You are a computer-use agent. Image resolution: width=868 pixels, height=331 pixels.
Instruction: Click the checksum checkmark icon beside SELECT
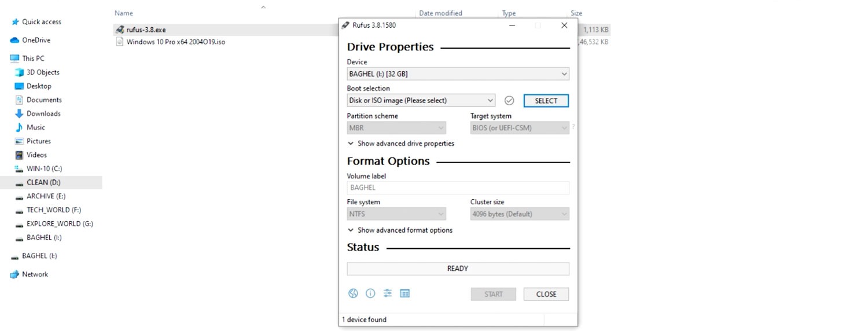[509, 101]
